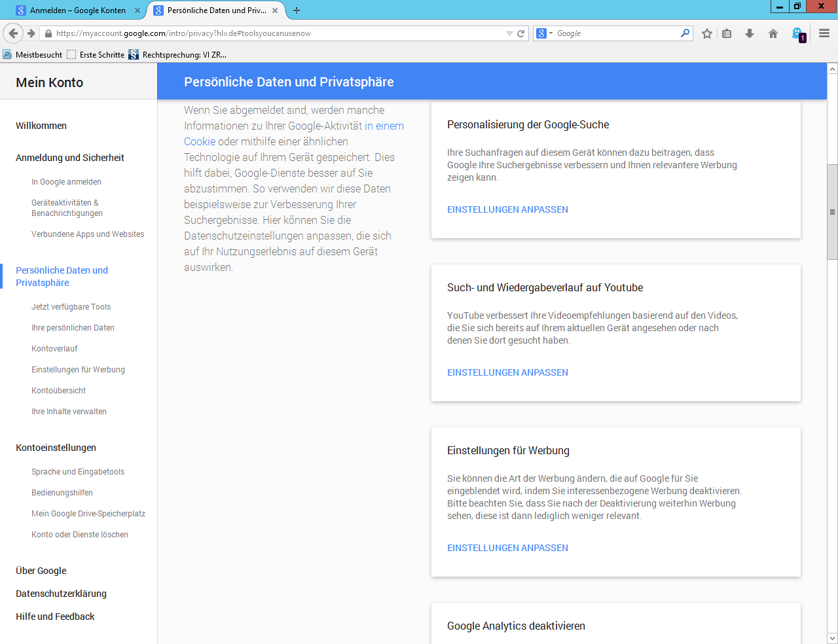Open Mein Google Drive-Speicherplatz
The width and height of the screenshot is (838, 644).
[x=88, y=514]
